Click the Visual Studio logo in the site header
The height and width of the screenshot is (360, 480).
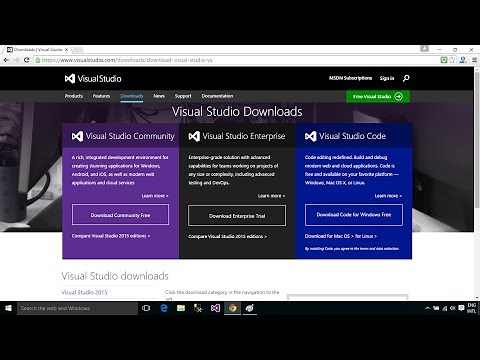point(93,79)
